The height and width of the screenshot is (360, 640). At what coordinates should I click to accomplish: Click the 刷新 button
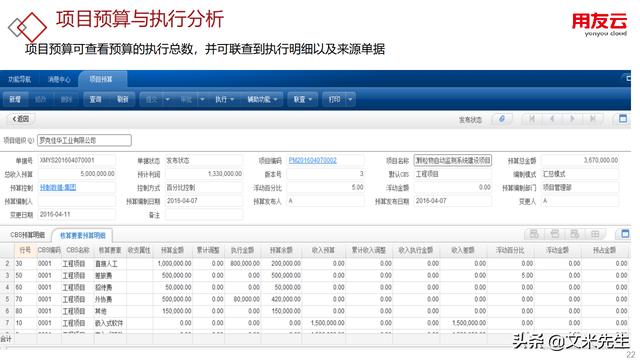[122, 99]
